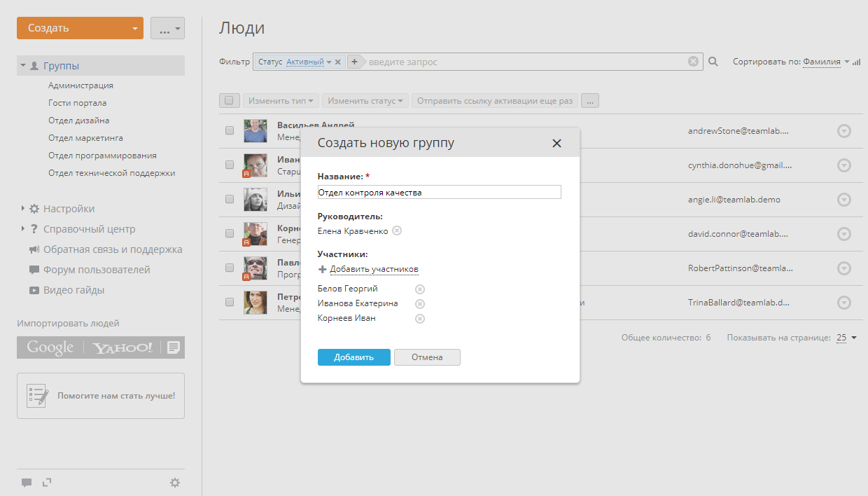Clear the filter with the x icon
868x496 pixels.
pos(693,62)
